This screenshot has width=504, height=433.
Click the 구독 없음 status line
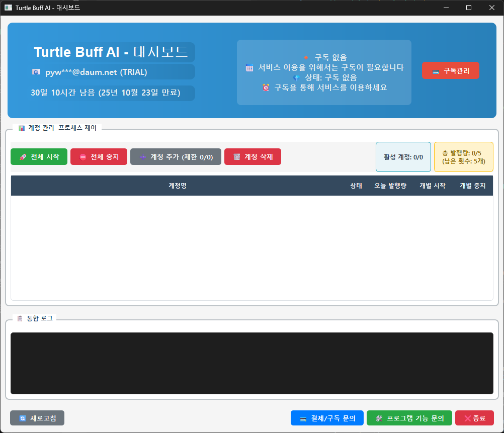[x=330, y=57]
